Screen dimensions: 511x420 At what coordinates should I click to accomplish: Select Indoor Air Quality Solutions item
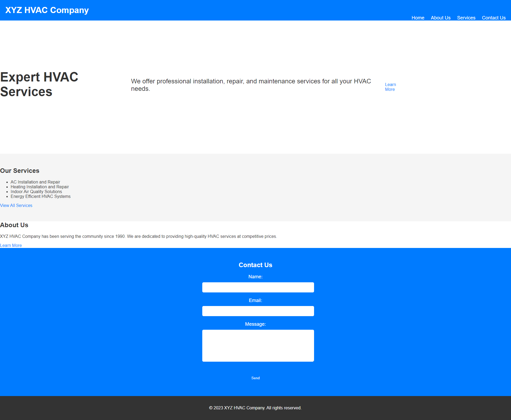coord(36,191)
